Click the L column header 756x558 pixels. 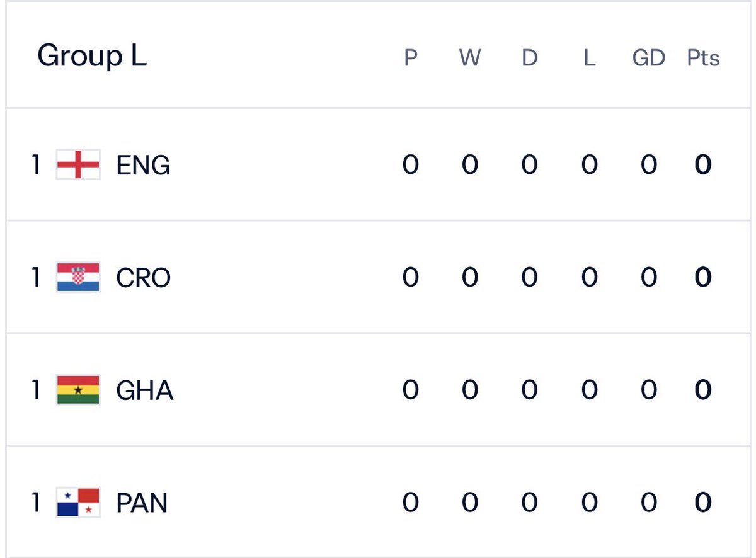click(x=589, y=58)
